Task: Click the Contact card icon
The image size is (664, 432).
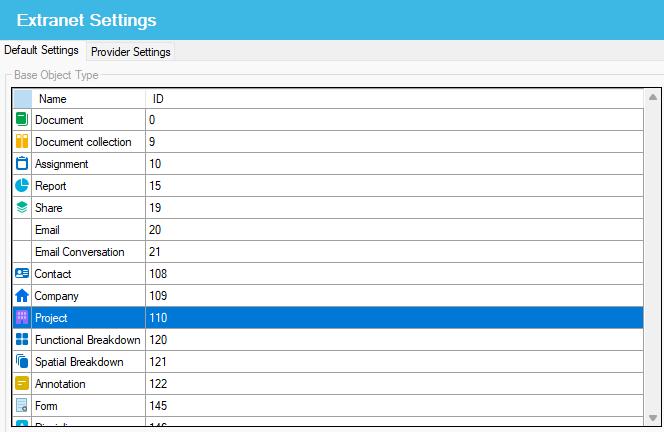Action: (22, 274)
